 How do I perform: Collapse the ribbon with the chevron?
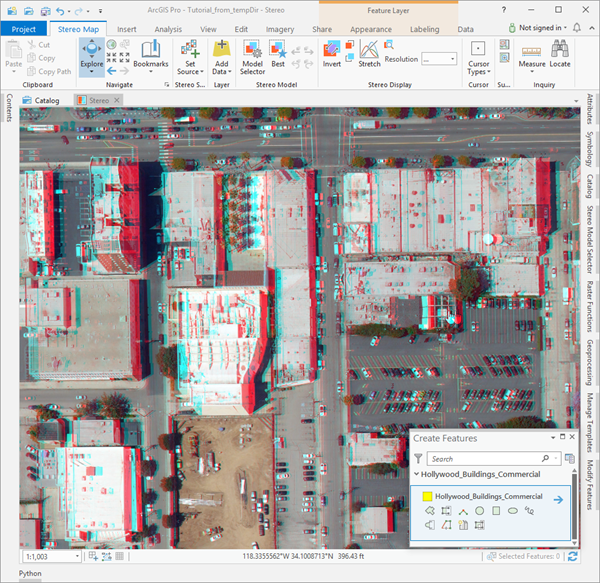(592, 28)
